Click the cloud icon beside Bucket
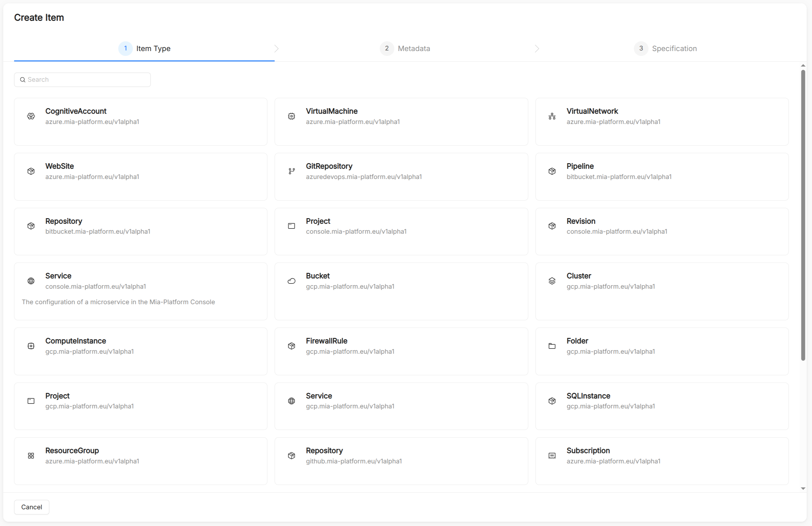Viewport: 812px width, 526px height. tap(291, 281)
